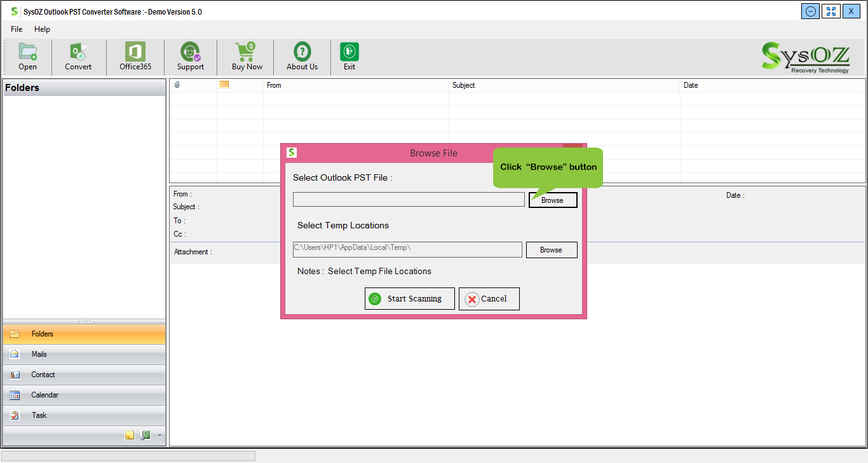Switch to the Folders navigation button
The height and width of the screenshot is (463, 868).
point(84,334)
